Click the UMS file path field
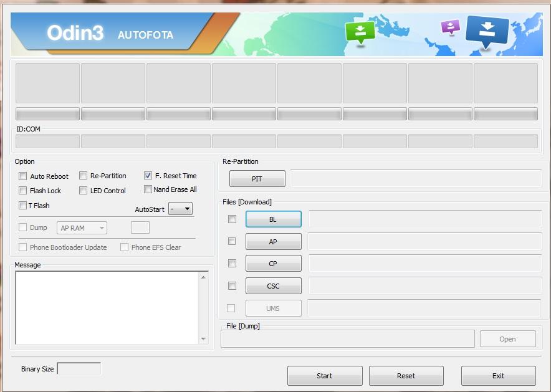 [424, 308]
